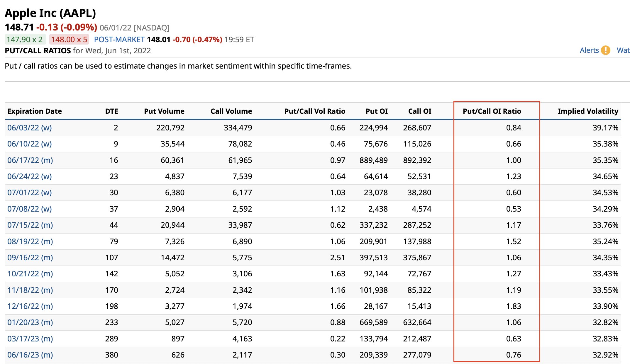Open the 06/10/22 (w) expiration link
The height and width of the screenshot is (364, 630).
[30, 144]
